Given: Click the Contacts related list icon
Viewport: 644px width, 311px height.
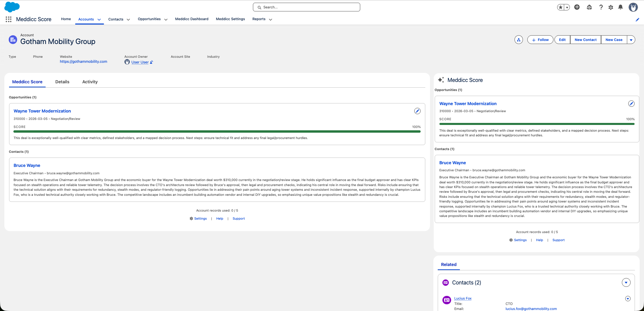Looking at the screenshot, I should [446, 283].
